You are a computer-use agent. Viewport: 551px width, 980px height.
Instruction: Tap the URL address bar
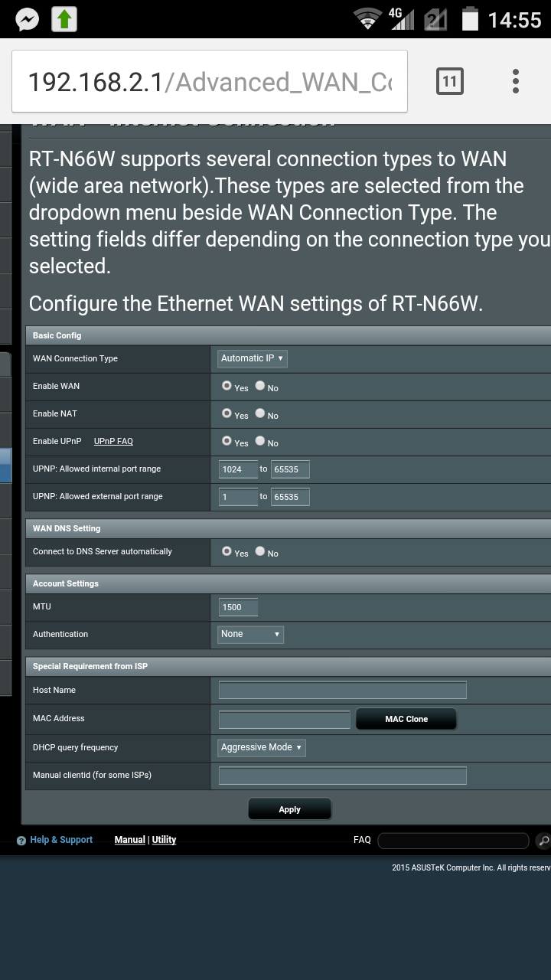coord(210,82)
